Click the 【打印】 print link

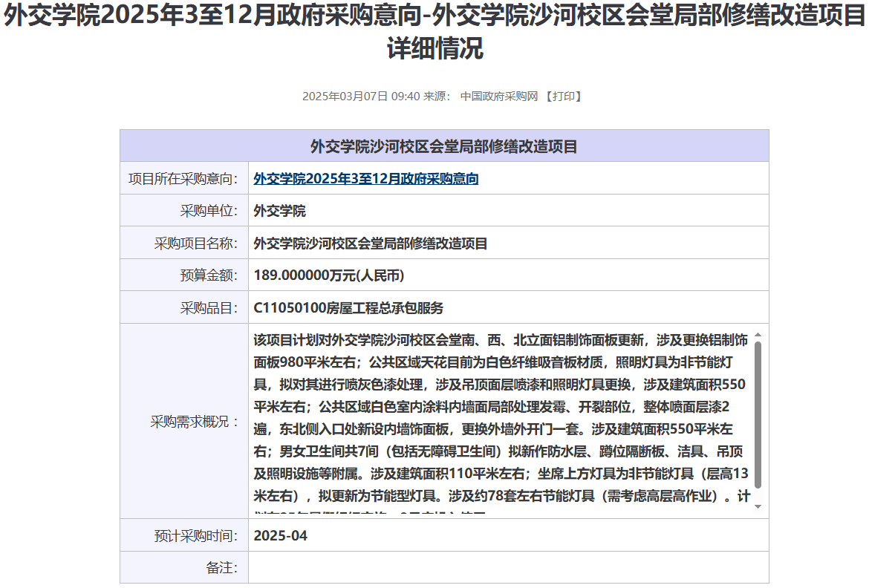click(x=563, y=97)
